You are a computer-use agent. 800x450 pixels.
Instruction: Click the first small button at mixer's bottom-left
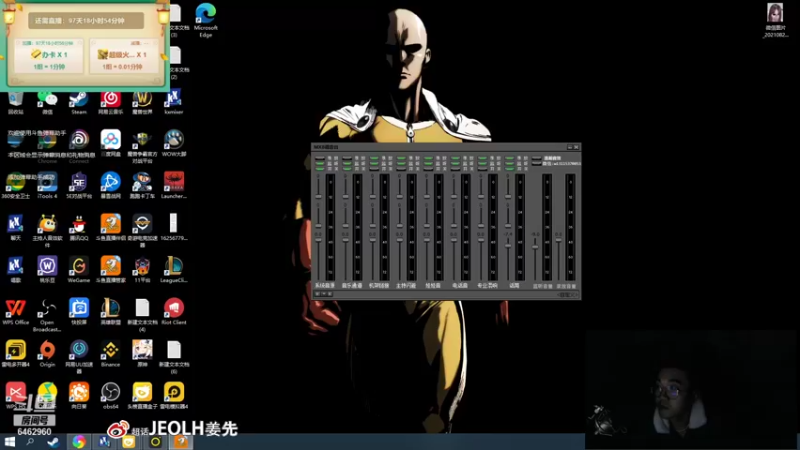(x=317, y=294)
